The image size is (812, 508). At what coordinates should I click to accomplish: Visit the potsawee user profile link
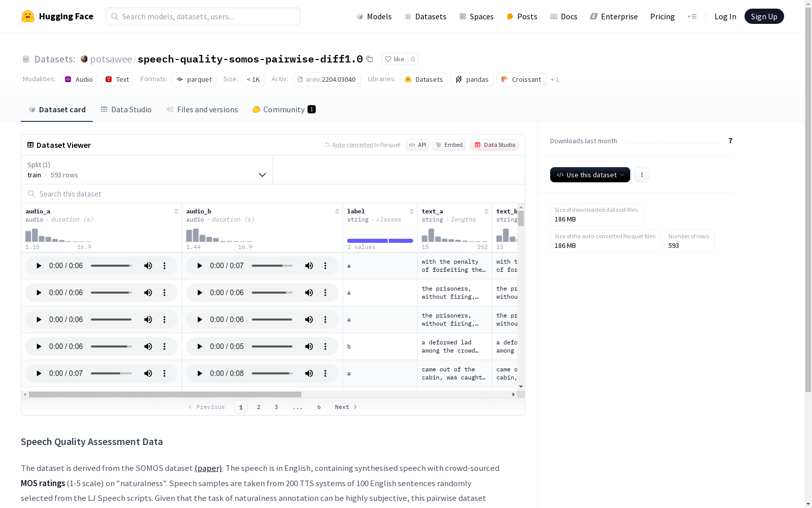pyautogui.click(x=111, y=59)
